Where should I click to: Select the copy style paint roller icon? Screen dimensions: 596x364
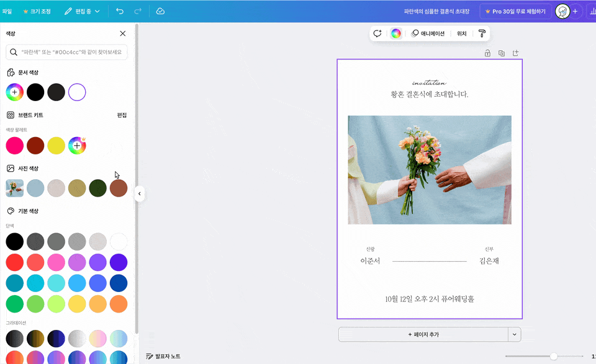point(482,33)
